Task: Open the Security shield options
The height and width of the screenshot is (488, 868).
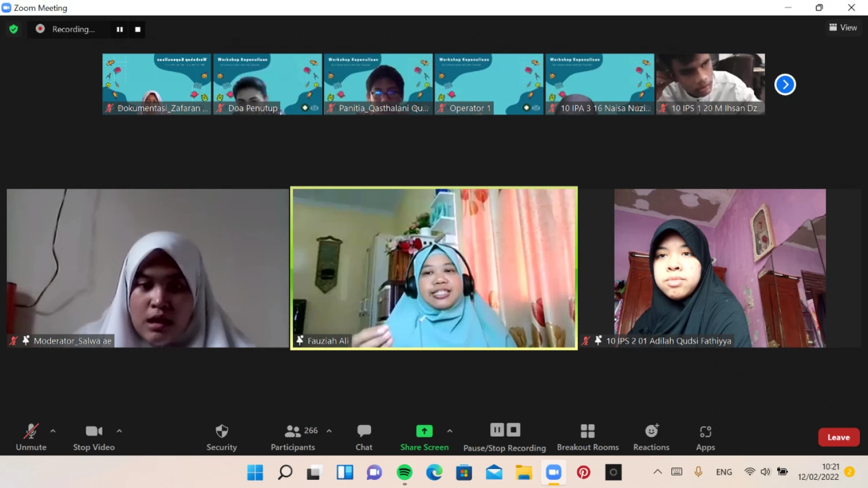Action: point(222,437)
